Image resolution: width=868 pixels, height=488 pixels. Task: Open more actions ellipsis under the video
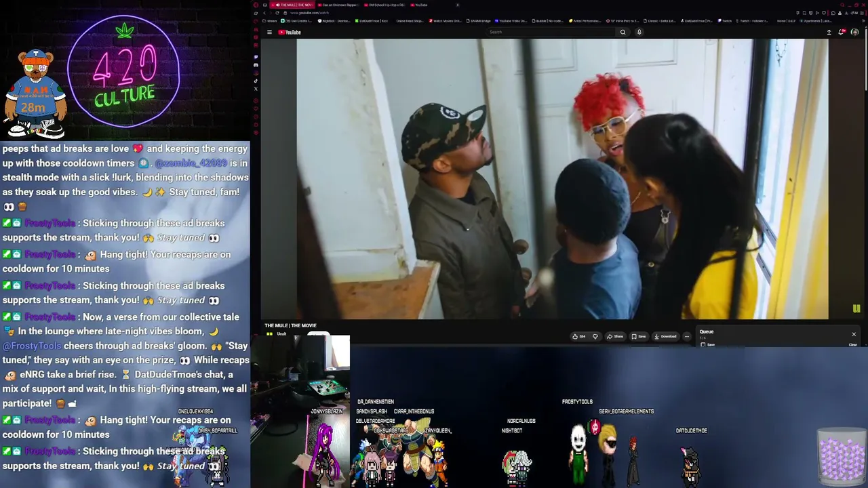click(686, 336)
